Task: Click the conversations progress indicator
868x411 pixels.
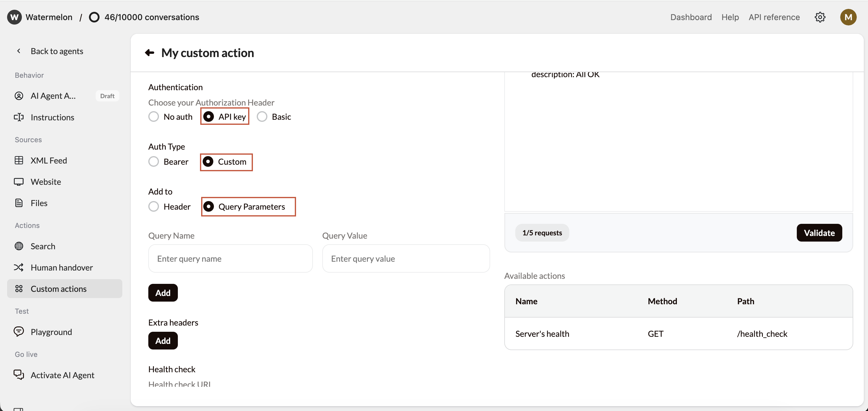Action: [x=144, y=17]
